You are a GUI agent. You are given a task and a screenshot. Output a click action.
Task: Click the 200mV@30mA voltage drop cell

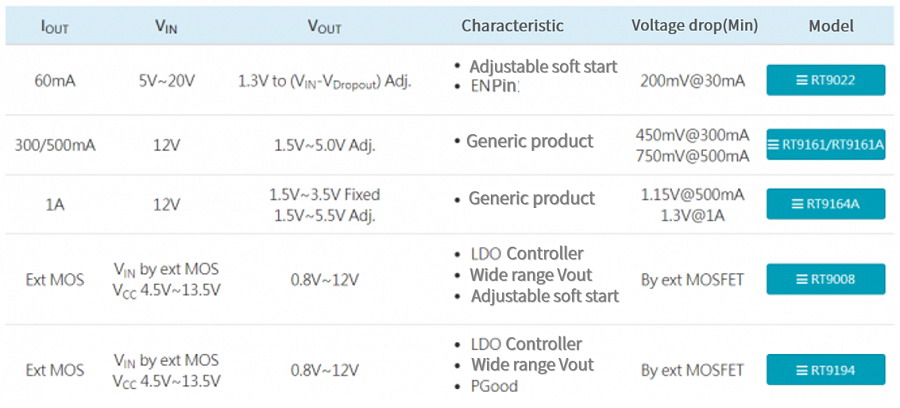point(693,81)
